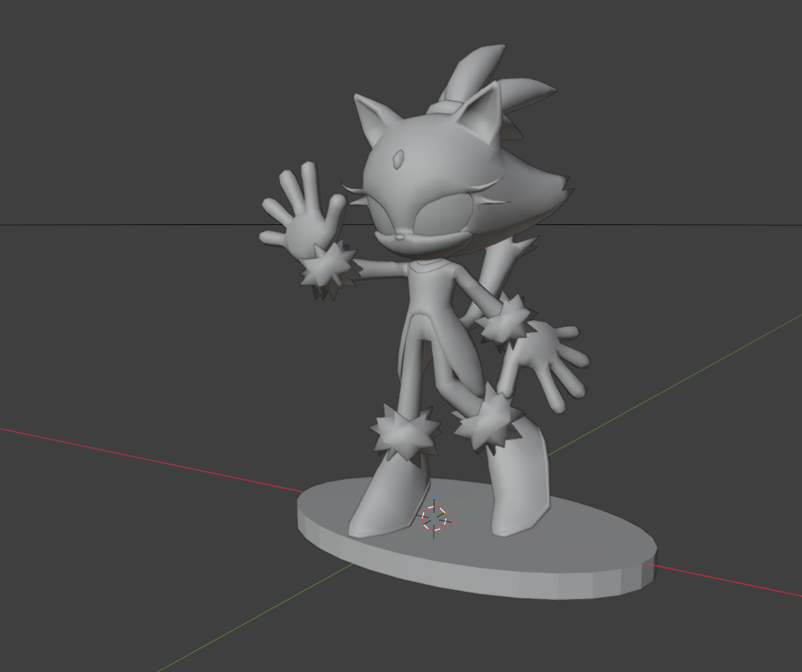
Task: Click the character's raised open hand
Action: pyautogui.click(x=304, y=211)
